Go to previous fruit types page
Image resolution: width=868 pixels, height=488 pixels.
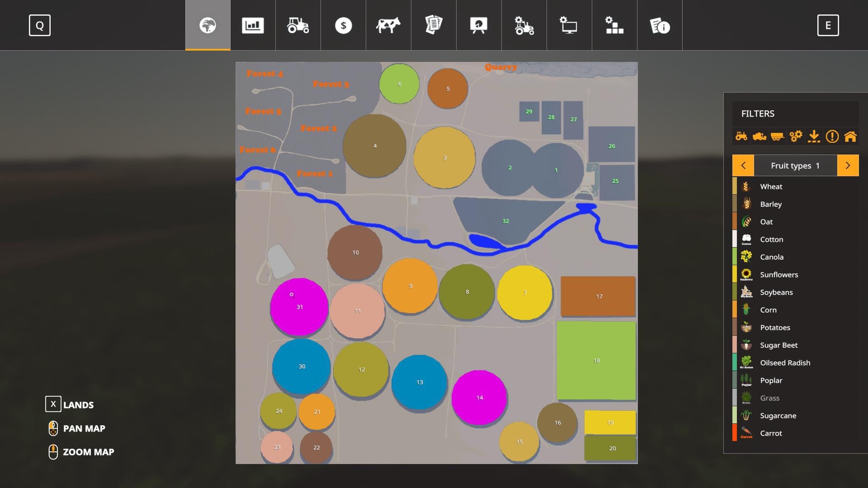click(743, 165)
